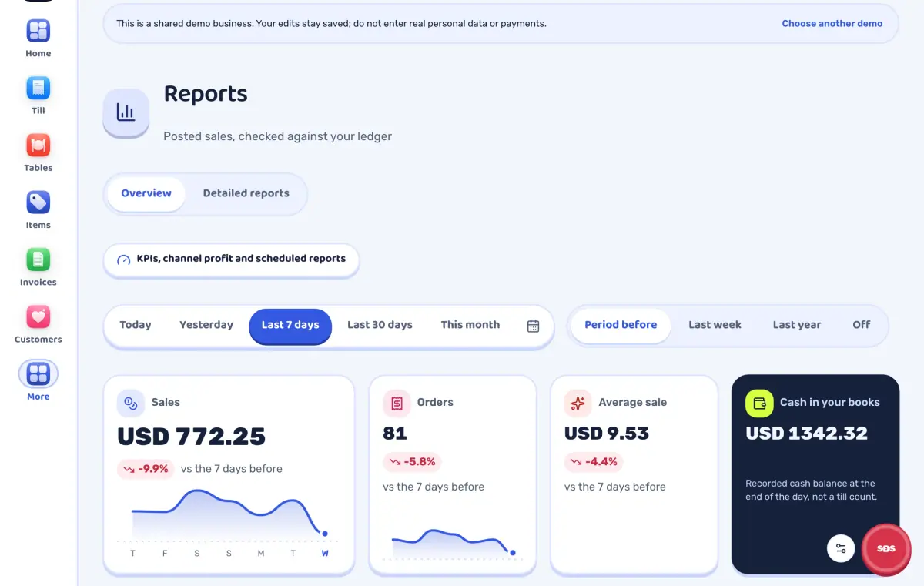Open the calendar date picker icon

(x=533, y=326)
